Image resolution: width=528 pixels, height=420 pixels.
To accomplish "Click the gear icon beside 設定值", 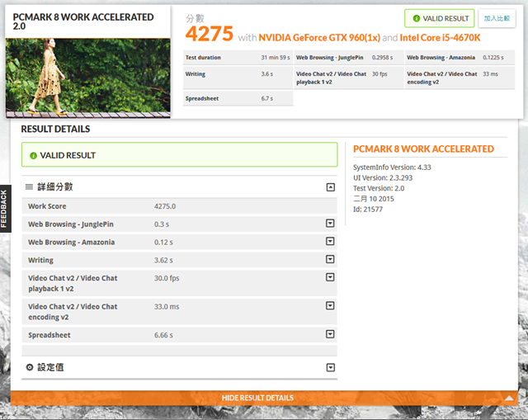I will (x=30, y=367).
